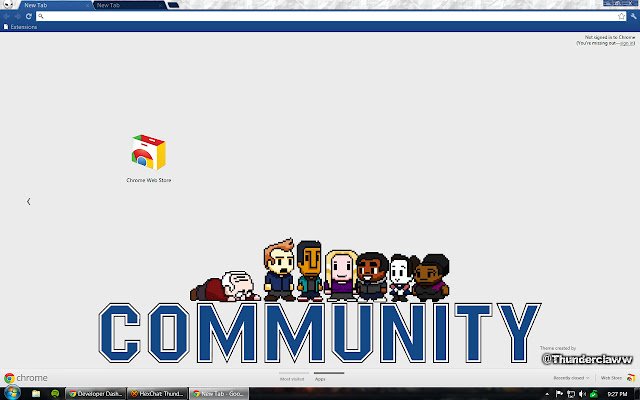Open the green chat app taskbar icon
This screenshot has width=640, height=400.
(55, 393)
